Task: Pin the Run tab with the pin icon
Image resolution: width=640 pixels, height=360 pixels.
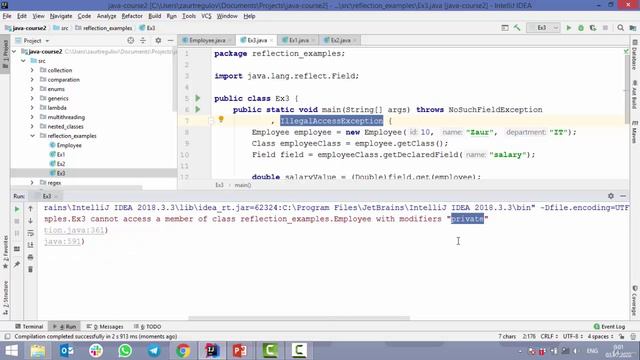Action: (x=17, y=264)
